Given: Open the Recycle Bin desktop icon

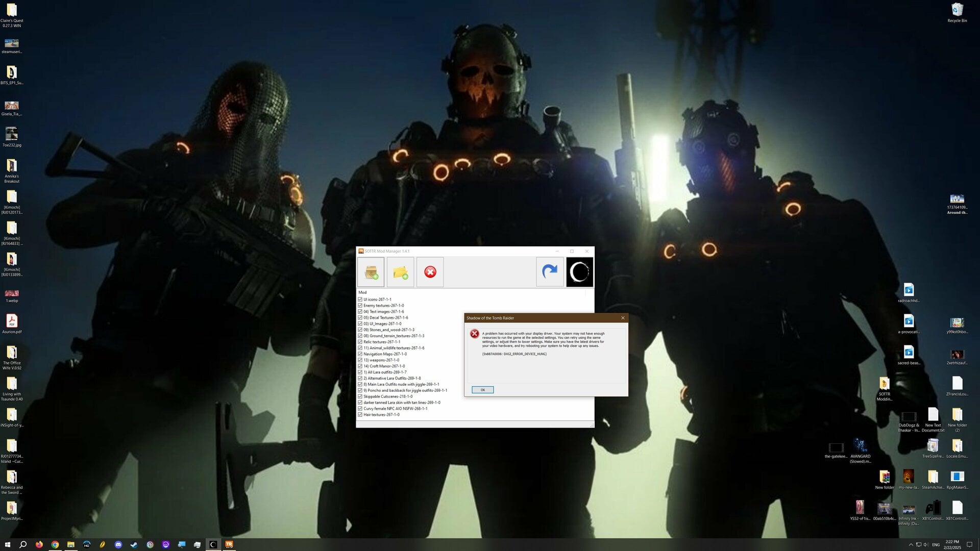Looking at the screenshot, I should coord(957,13).
